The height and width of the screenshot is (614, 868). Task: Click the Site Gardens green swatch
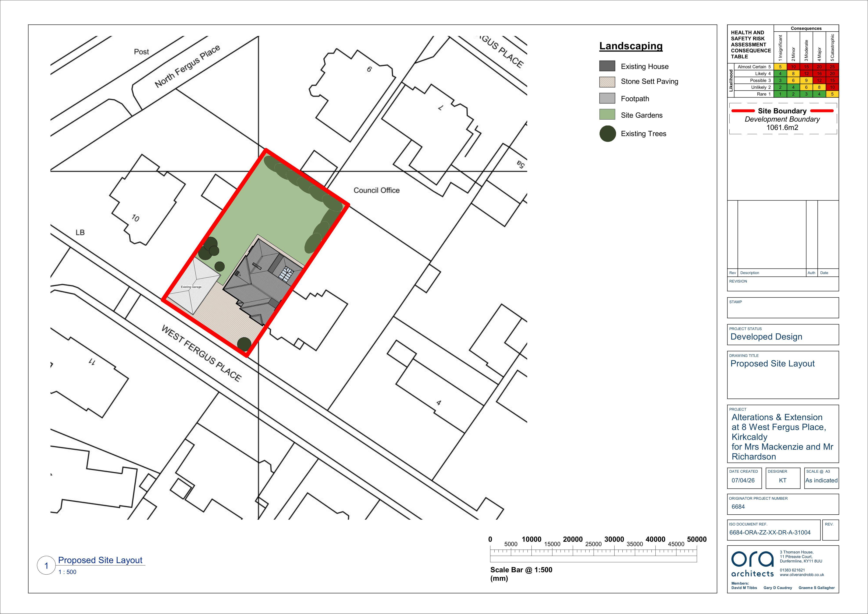tap(607, 115)
